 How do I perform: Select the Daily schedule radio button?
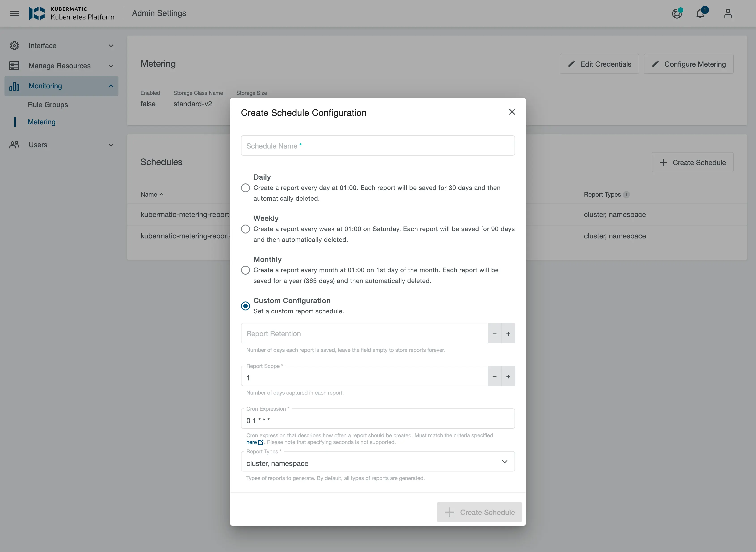coord(246,188)
